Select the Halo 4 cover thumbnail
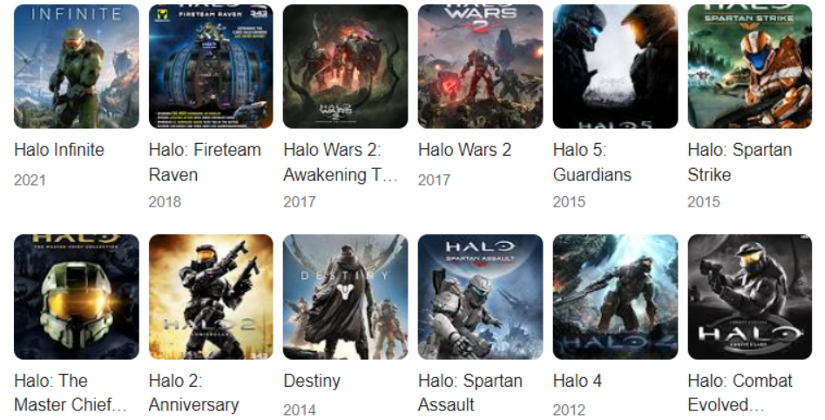The image size is (825, 420). click(615, 297)
